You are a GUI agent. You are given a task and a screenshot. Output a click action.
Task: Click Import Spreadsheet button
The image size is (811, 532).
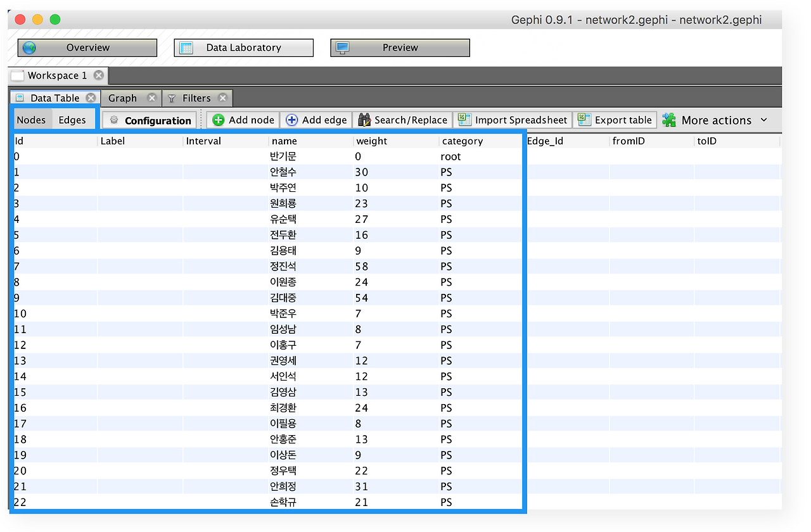click(x=512, y=120)
